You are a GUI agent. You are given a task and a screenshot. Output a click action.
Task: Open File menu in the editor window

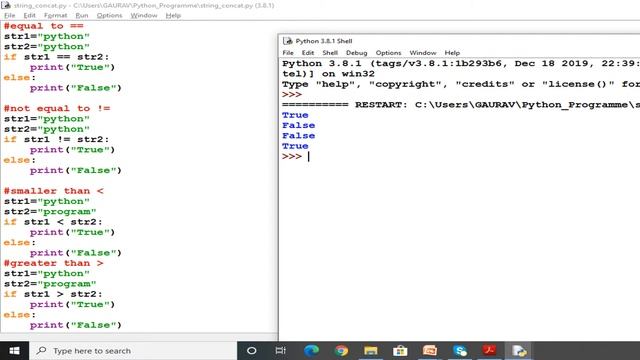click(x=9, y=16)
